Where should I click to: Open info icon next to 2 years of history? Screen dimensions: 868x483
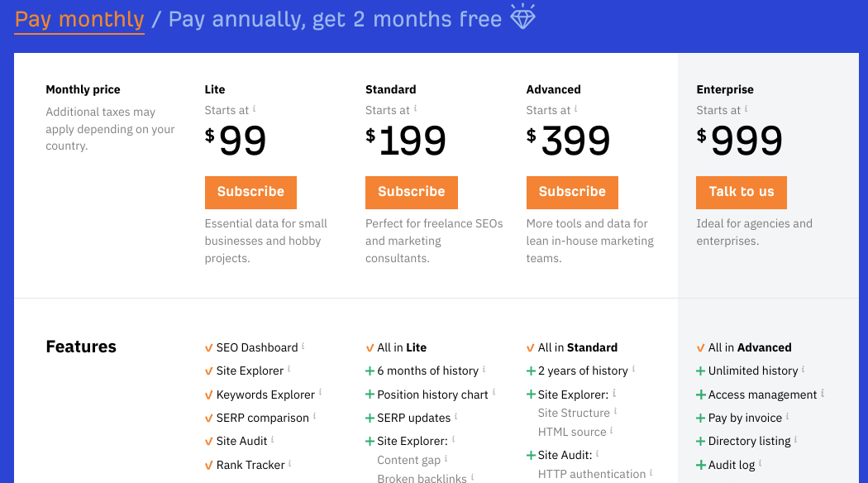pyautogui.click(x=633, y=369)
